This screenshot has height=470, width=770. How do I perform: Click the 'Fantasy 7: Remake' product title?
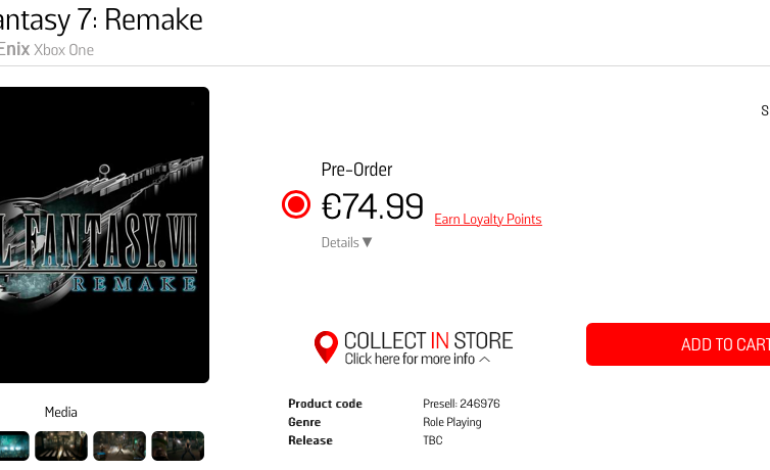click(x=100, y=19)
